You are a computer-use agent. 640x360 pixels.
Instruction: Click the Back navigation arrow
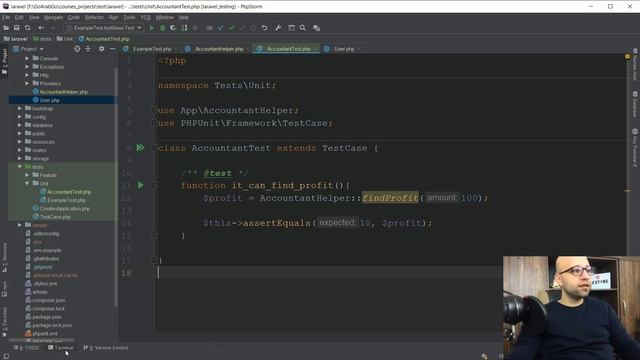pos(41,28)
